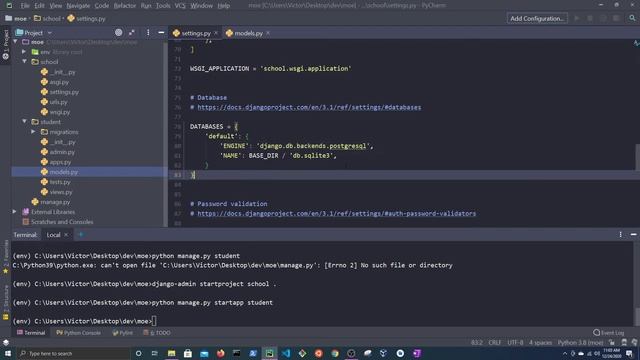Open Visual Studio Code from taskbar
Viewport: 640px width, 360px height.
tap(286, 353)
